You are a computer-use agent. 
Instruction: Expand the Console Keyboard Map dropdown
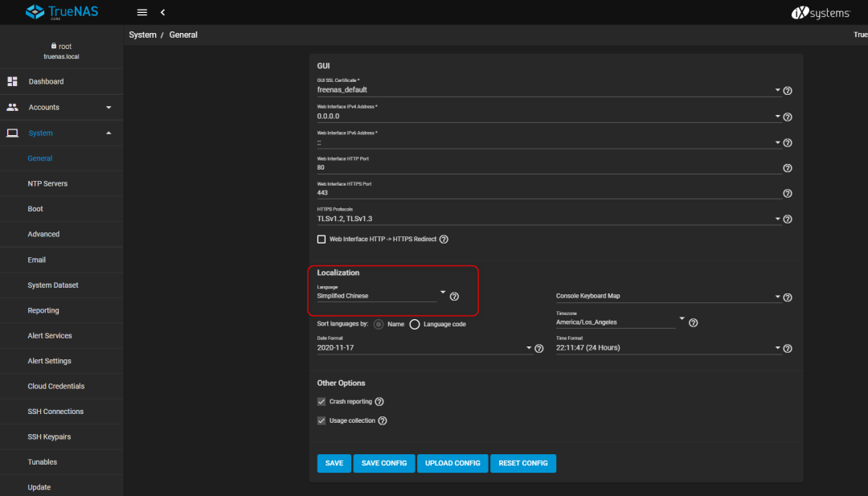pyautogui.click(x=776, y=297)
